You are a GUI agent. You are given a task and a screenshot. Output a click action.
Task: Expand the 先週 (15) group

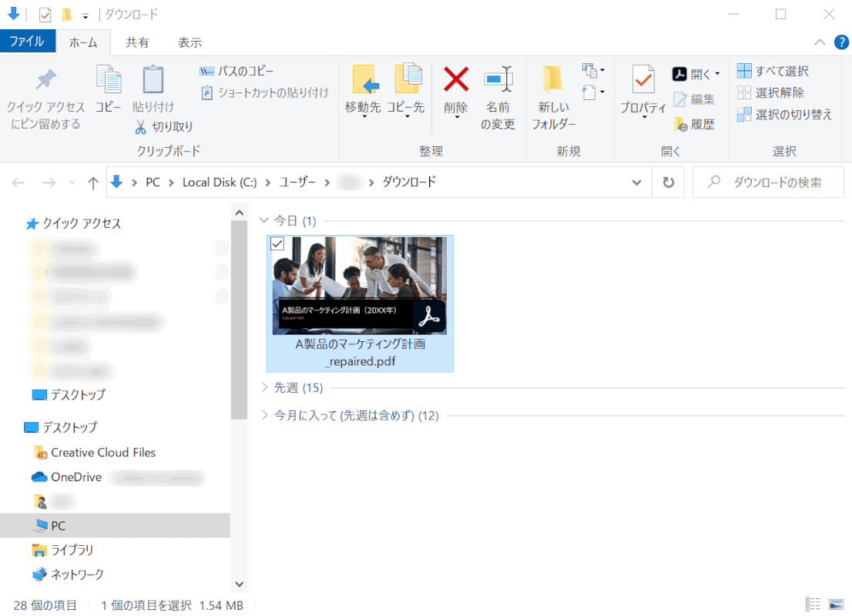265,387
